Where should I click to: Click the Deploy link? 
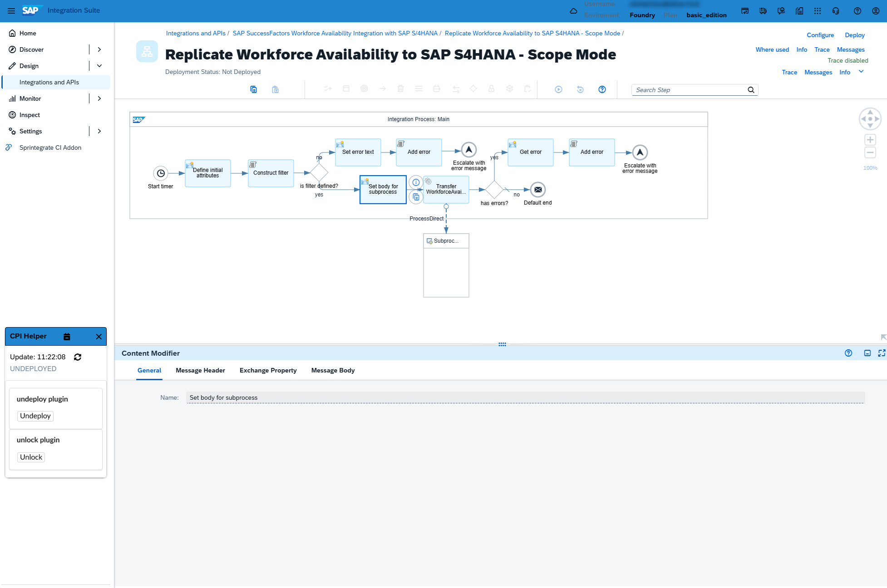[855, 35]
